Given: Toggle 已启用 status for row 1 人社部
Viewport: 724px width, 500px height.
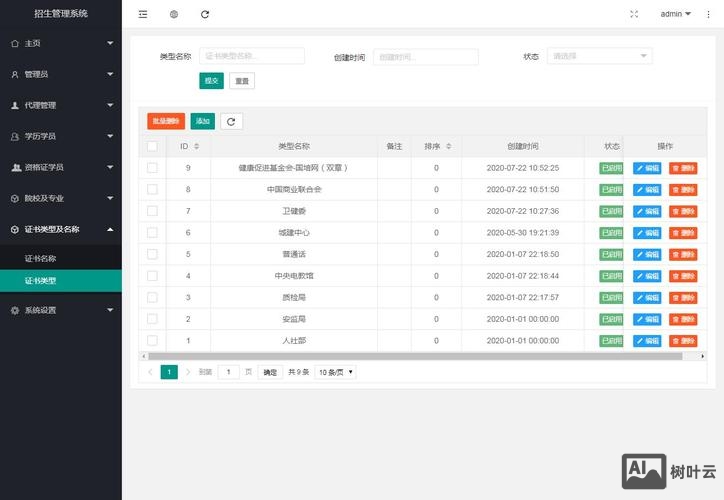Looking at the screenshot, I should (611, 341).
